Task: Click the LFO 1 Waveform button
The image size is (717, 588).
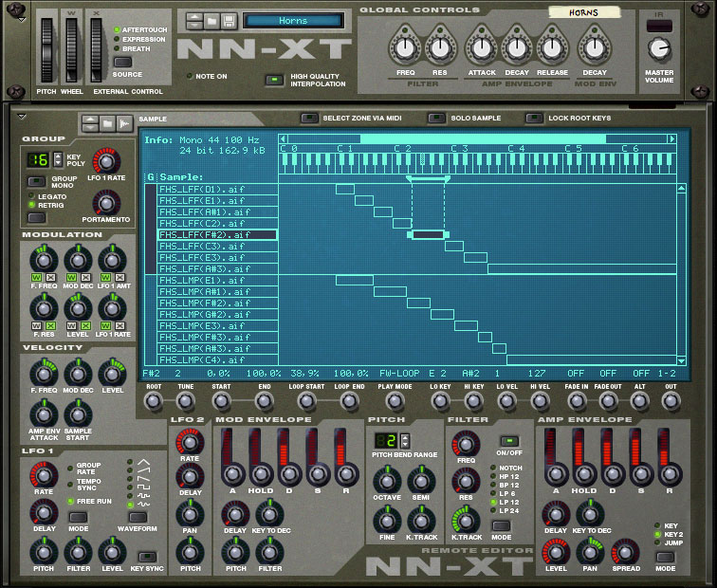Action: 138,517
